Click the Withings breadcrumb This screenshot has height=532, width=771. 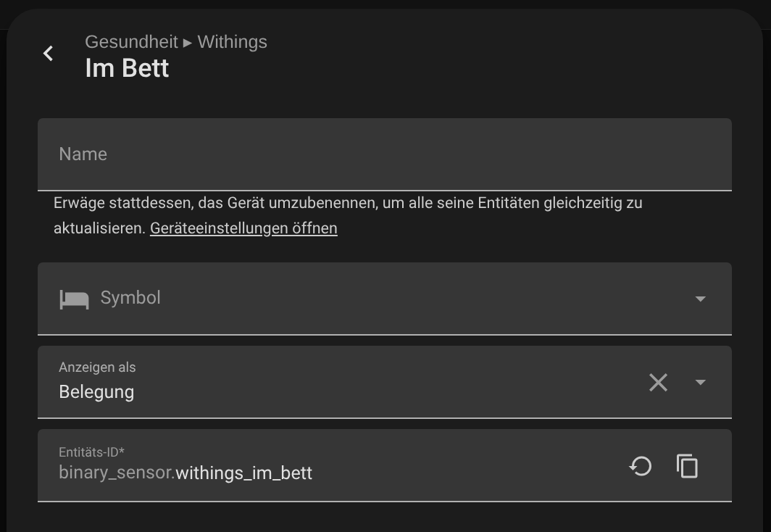click(232, 42)
